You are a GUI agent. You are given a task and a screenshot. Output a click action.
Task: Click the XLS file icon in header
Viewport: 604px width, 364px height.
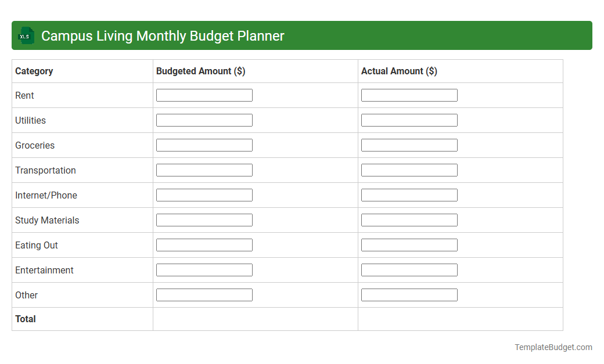[26, 35]
